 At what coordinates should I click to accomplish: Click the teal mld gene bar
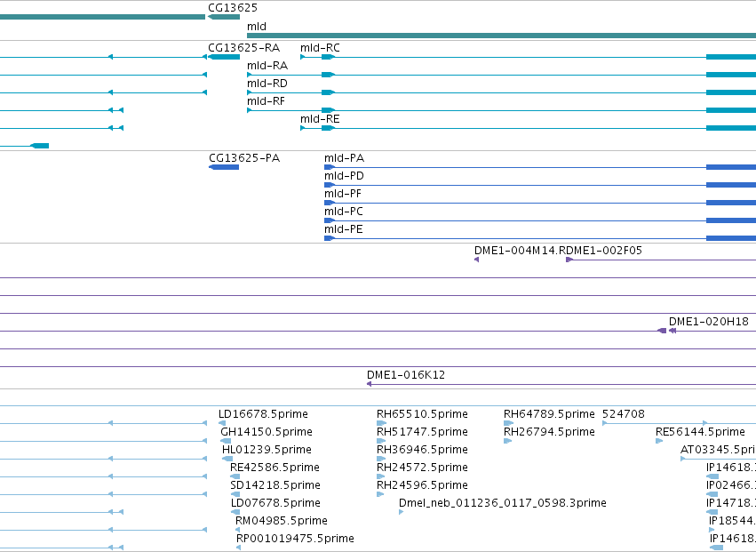coord(501,36)
